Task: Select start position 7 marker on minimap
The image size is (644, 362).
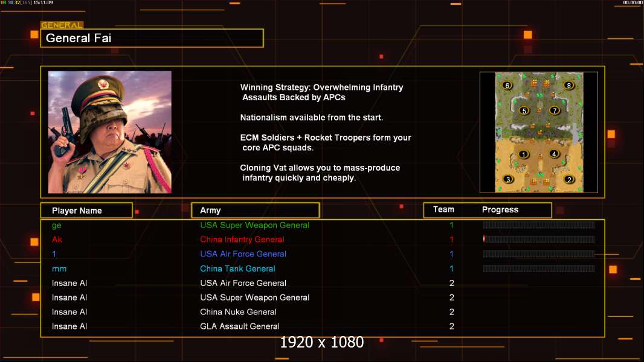Action: click(x=555, y=110)
